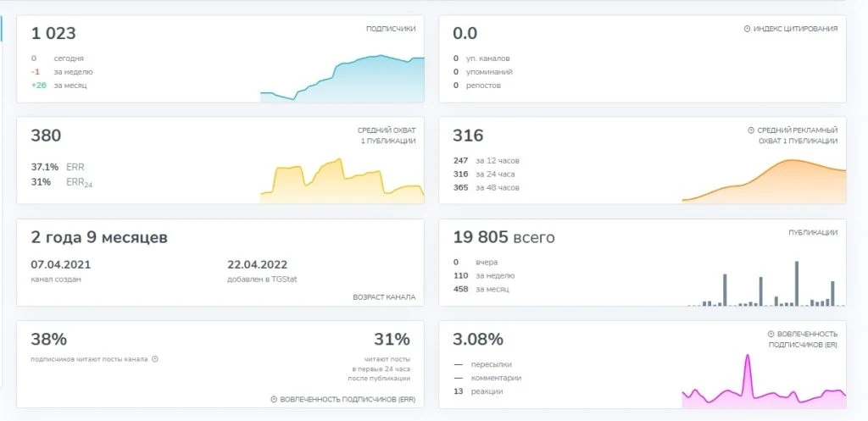
Task: Select the 458 'за месяц' publications row
Action: tap(481, 290)
